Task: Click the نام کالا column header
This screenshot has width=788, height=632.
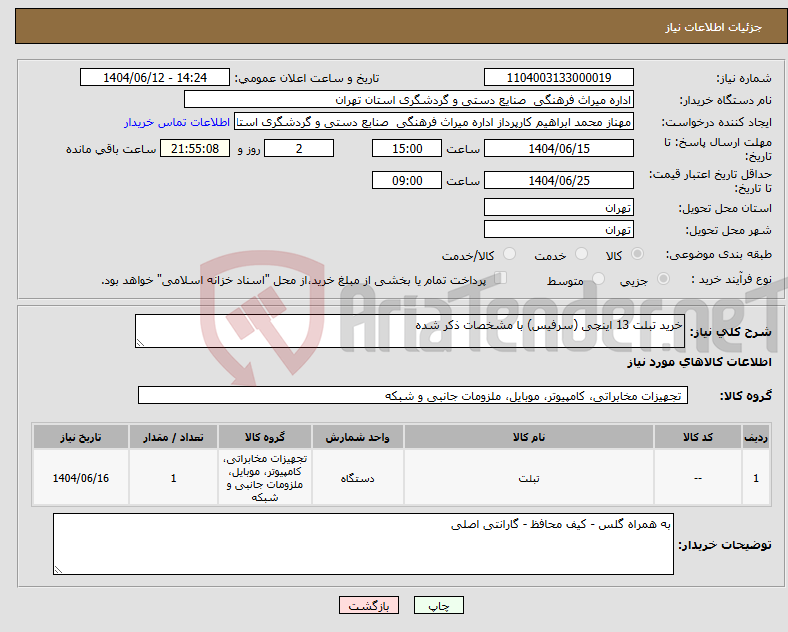Action: click(529, 437)
